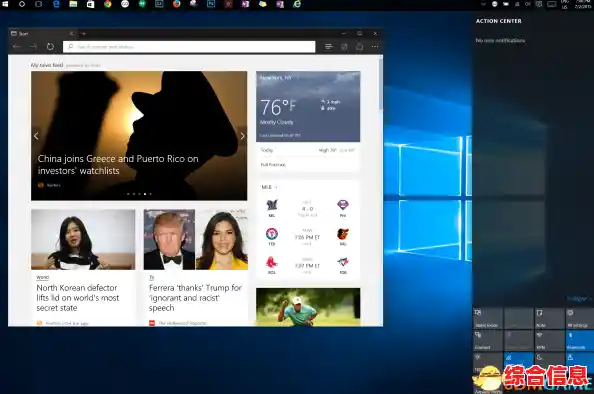
Task: Open the Edge Hub icon
Action: point(328,47)
